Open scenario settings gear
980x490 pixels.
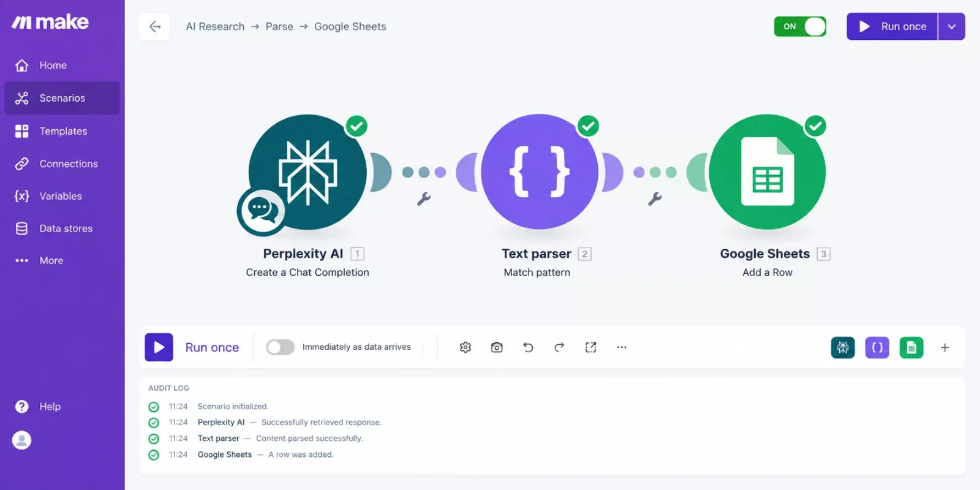click(x=466, y=347)
